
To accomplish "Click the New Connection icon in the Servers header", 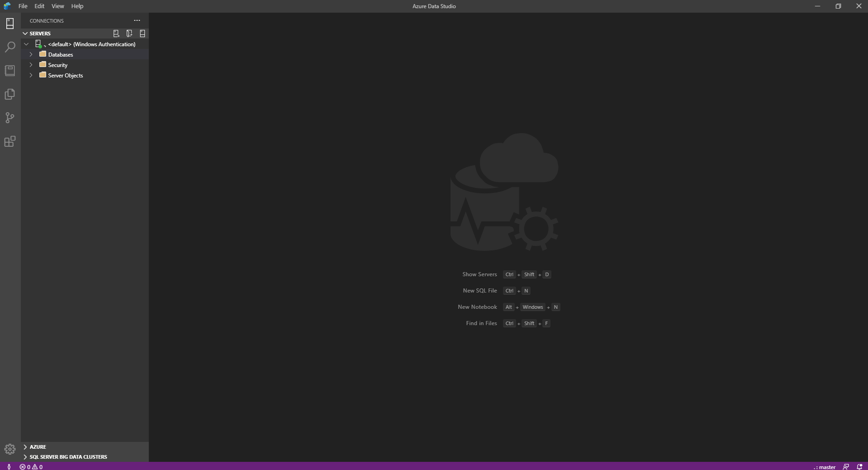I will pos(116,34).
